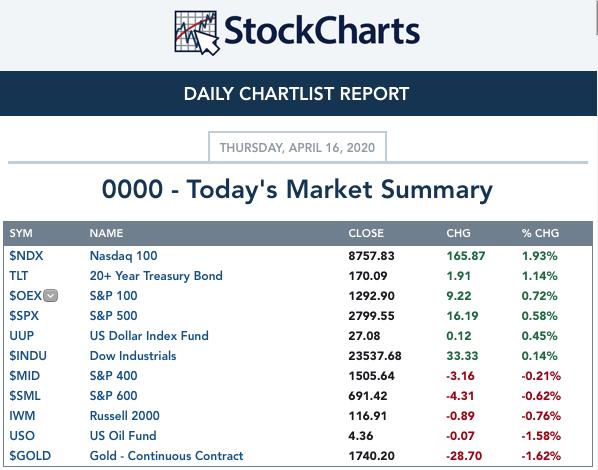Open the Russell 2000 link
The width and height of the screenshot is (598, 470).
coord(124,415)
